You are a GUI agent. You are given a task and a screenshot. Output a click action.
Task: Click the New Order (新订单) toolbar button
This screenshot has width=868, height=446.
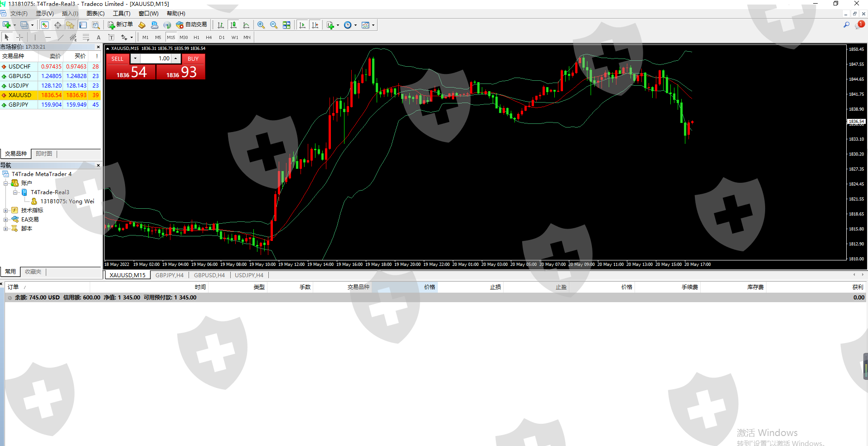click(120, 25)
